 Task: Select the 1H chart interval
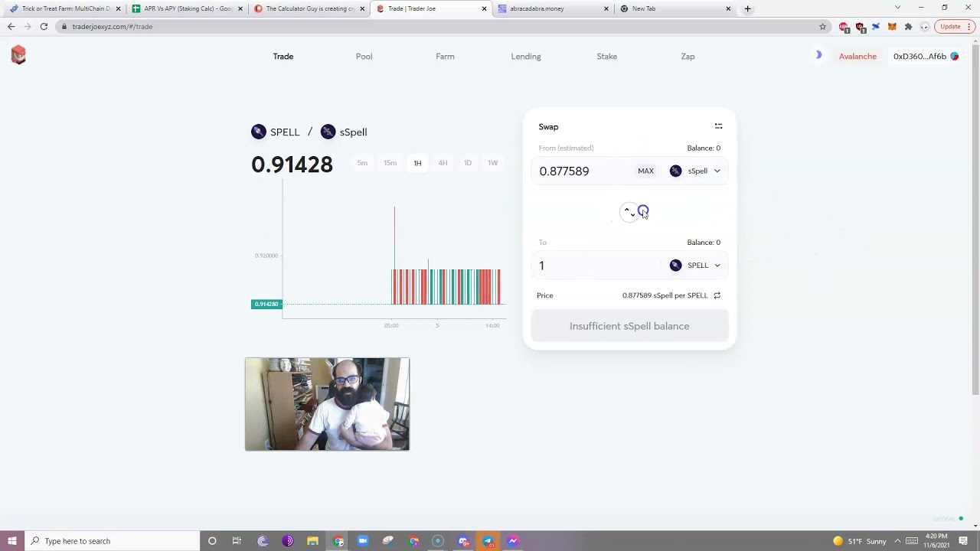point(417,163)
